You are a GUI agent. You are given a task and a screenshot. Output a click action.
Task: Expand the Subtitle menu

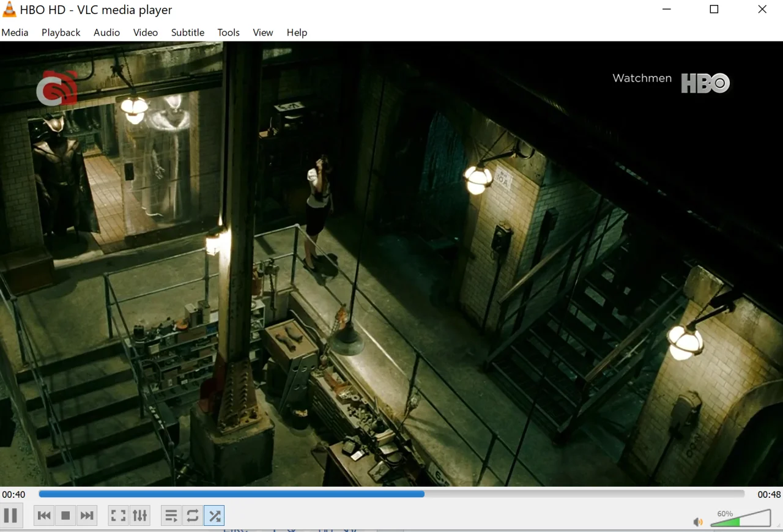(x=187, y=32)
